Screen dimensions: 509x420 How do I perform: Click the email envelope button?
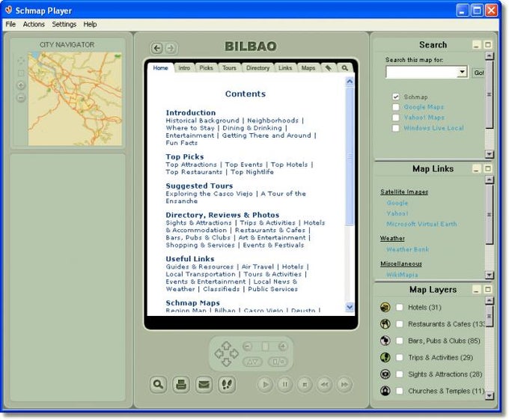tap(204, 385)
